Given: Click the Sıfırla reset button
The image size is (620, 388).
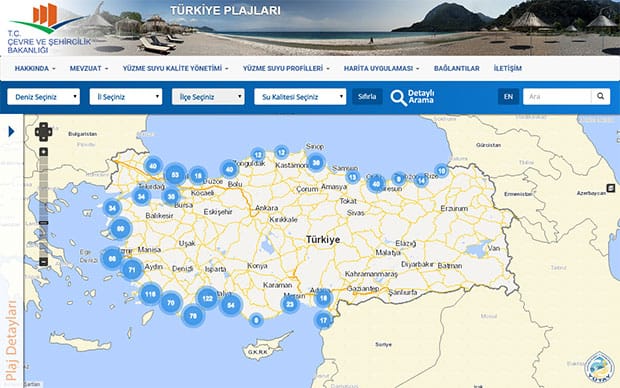Looking at the screenshot, I should [x=367, y=97].
